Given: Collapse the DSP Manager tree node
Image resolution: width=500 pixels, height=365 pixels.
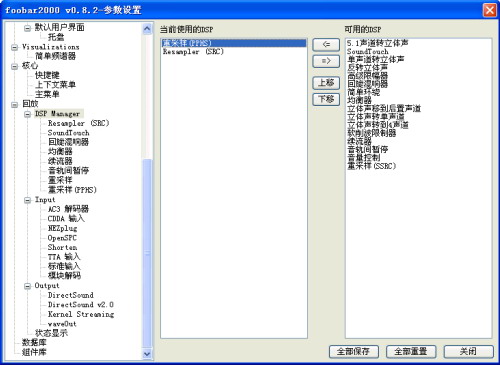Looking at the screenshot, I should 27,114.
